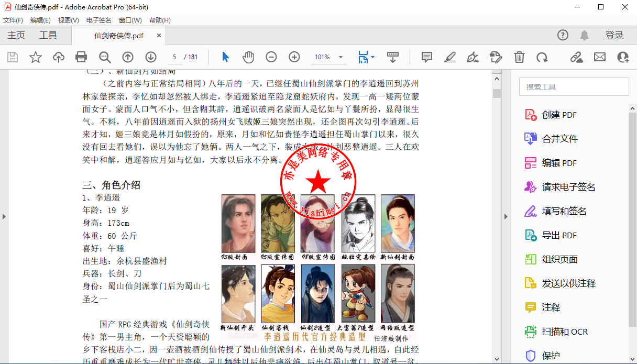This screenshot has height=364, width=637.
Task: Select the 仙剑奇侠传.pdf document tab
Action: (x=119, y=36)
